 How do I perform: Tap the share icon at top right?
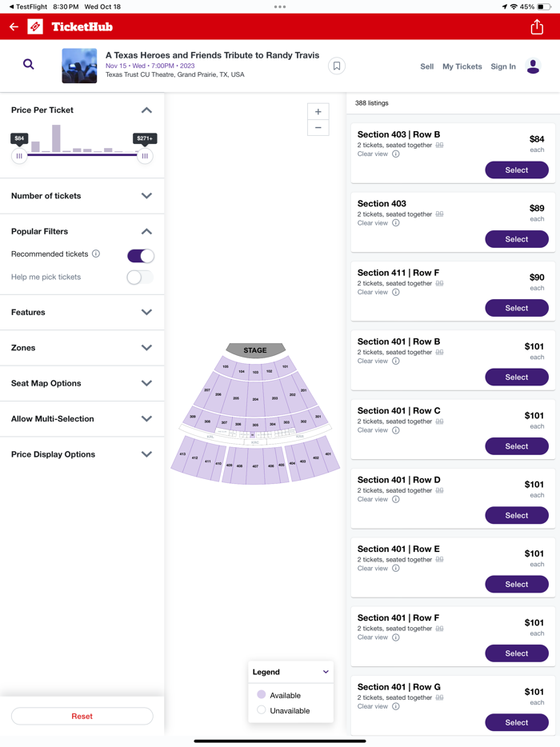coord(536,26)
